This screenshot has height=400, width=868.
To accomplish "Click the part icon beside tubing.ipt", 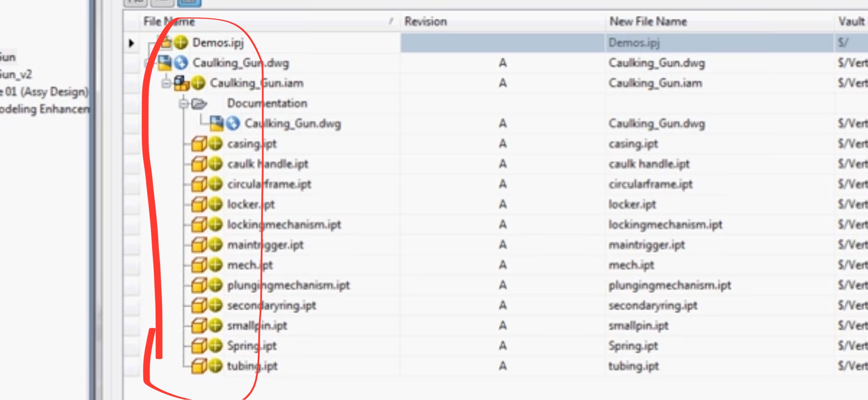I will click(x=200, y=366).
